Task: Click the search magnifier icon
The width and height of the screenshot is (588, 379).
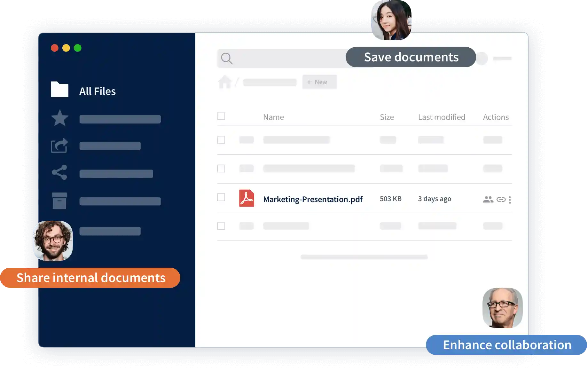Action: pyautogui.click(x=227, y=59)
